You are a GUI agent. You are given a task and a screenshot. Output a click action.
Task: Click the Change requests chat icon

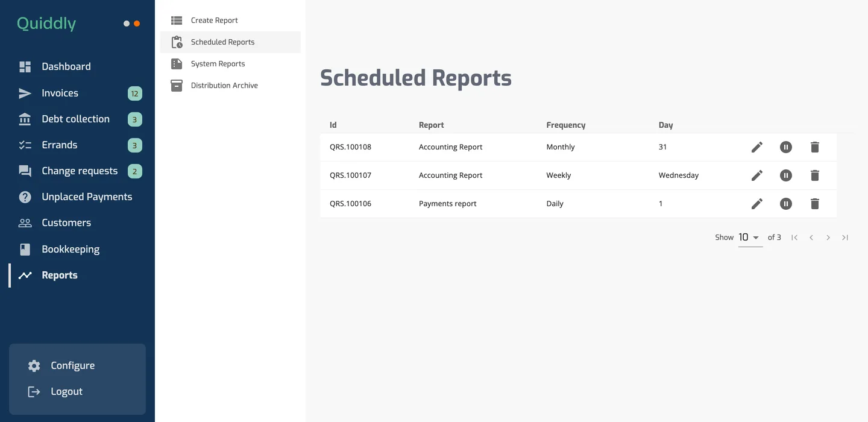(x=25, y=171)
